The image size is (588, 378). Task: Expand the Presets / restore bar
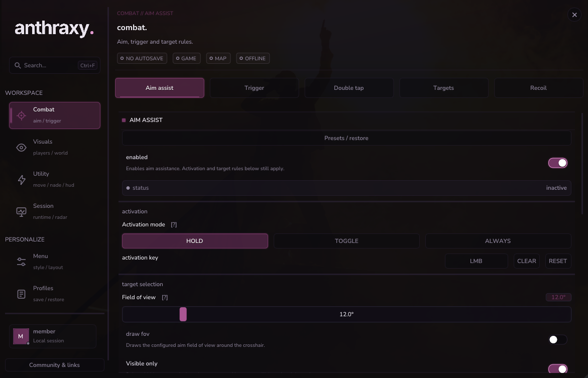(346, 138)
